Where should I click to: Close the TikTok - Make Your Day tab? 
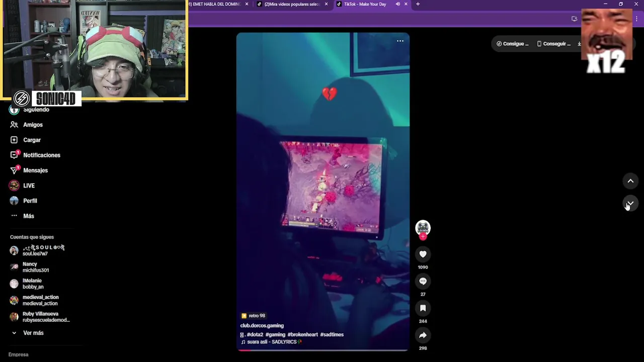pos(406,4)
